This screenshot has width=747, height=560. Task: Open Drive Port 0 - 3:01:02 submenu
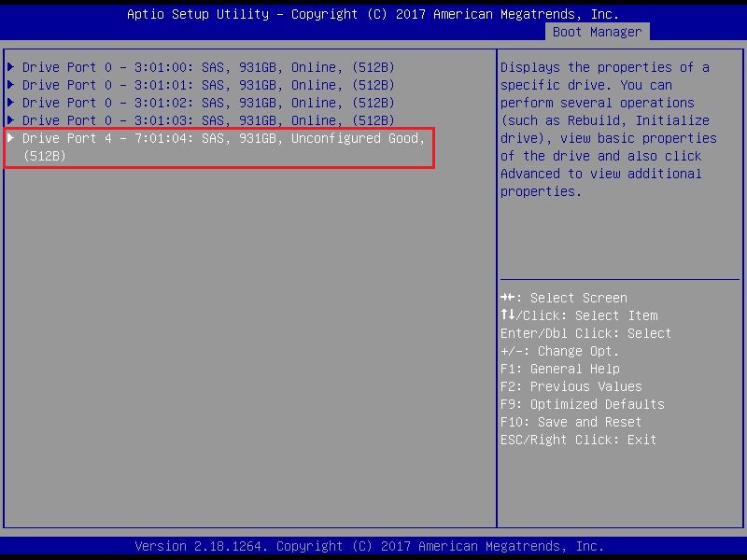click(x=208, y=103)
